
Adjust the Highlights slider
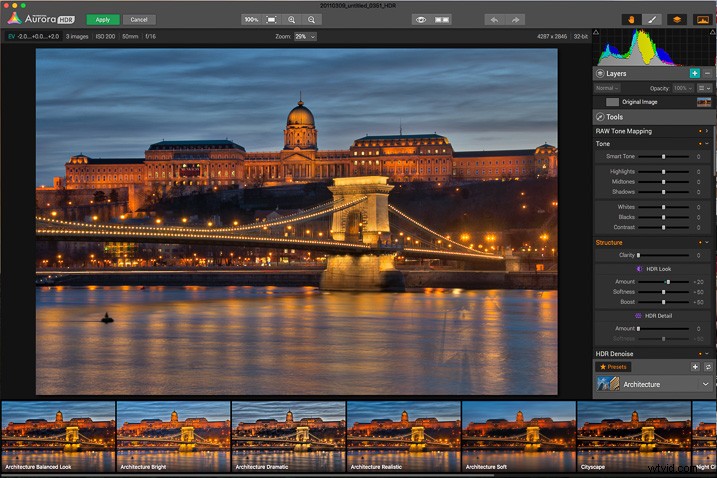663,172
